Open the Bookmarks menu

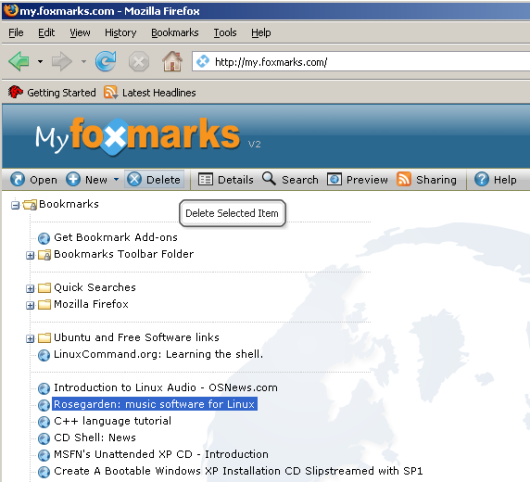175,33
